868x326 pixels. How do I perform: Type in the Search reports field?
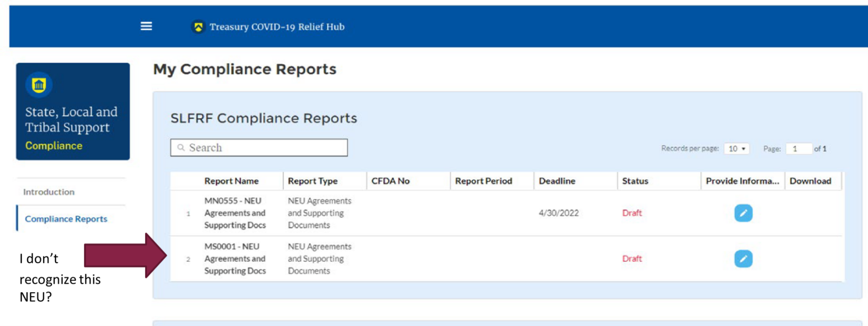coord(266,148)
